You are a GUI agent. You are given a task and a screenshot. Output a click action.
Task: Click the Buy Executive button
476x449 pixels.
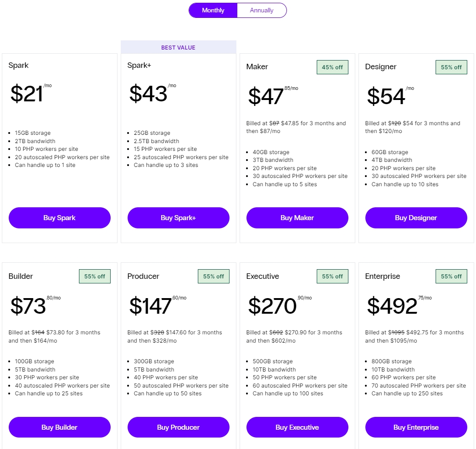[297, 427]
